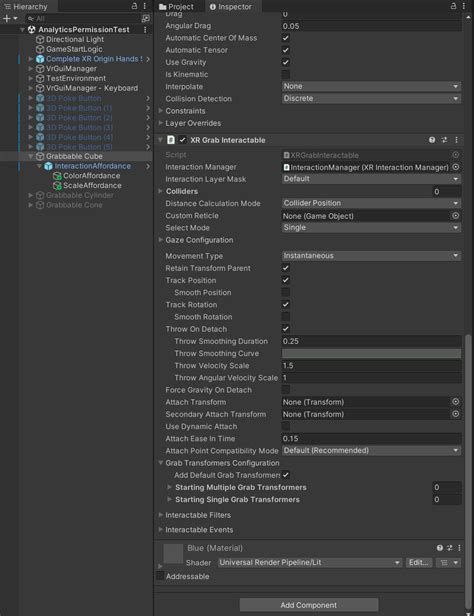The height and width of the screenshot is (616, 474).
Task: Open prefab view for Complete XR Origin Hands
Action: (x=148, y=59)
